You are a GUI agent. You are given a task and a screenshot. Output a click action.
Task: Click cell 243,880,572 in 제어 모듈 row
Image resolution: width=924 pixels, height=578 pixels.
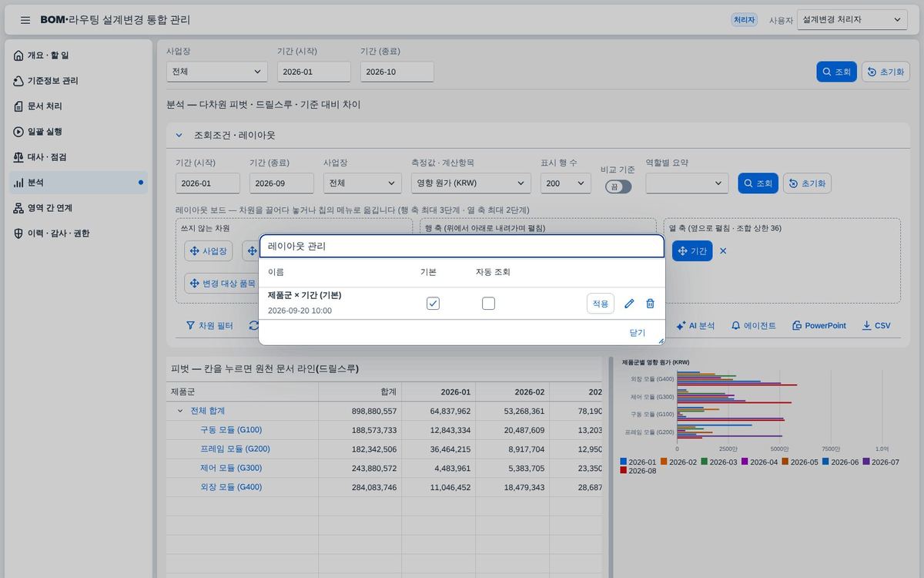(360, 468)
